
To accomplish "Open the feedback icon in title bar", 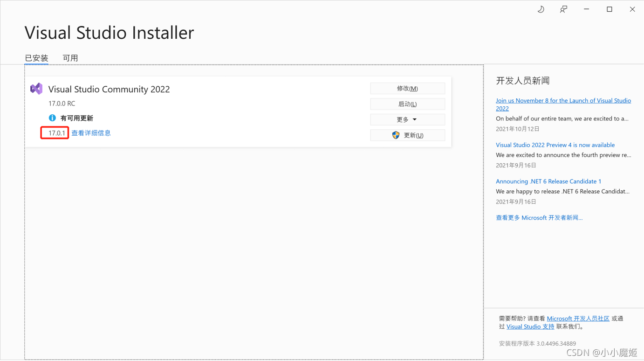I will pyautogui.click(x=563, y=9).
